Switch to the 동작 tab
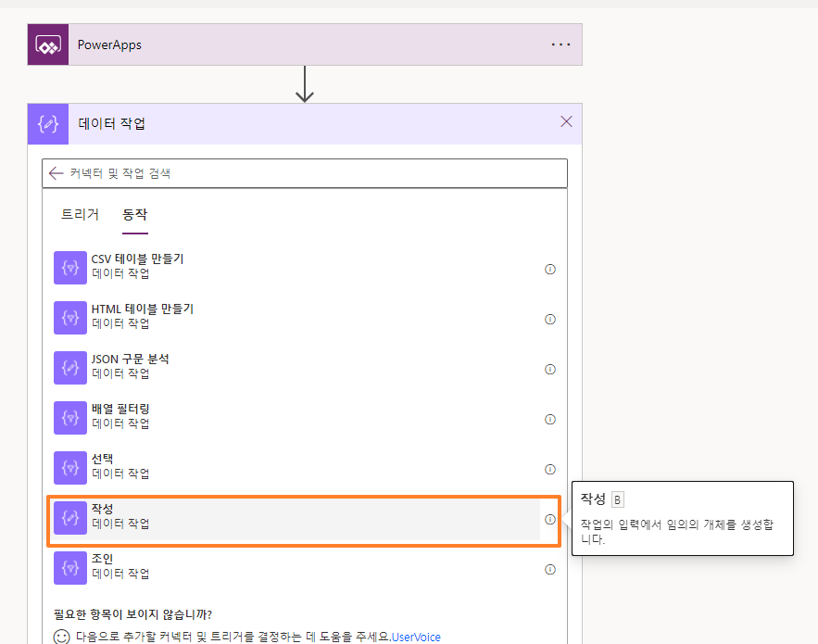818x644 pixels. coord(134,214)
